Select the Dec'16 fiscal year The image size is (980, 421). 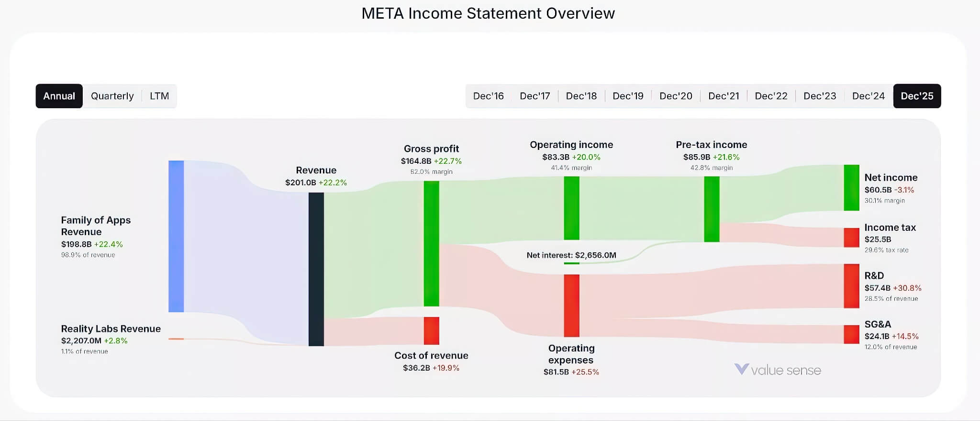488,96
